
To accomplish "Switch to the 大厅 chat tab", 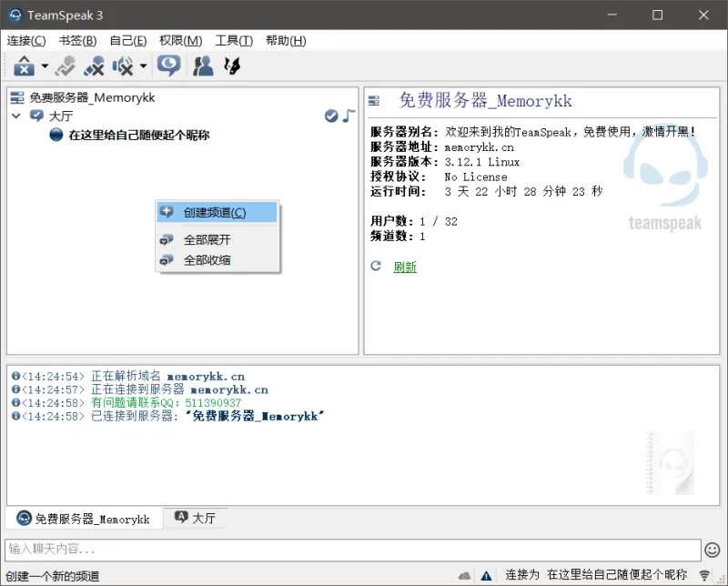I will 195,518.
